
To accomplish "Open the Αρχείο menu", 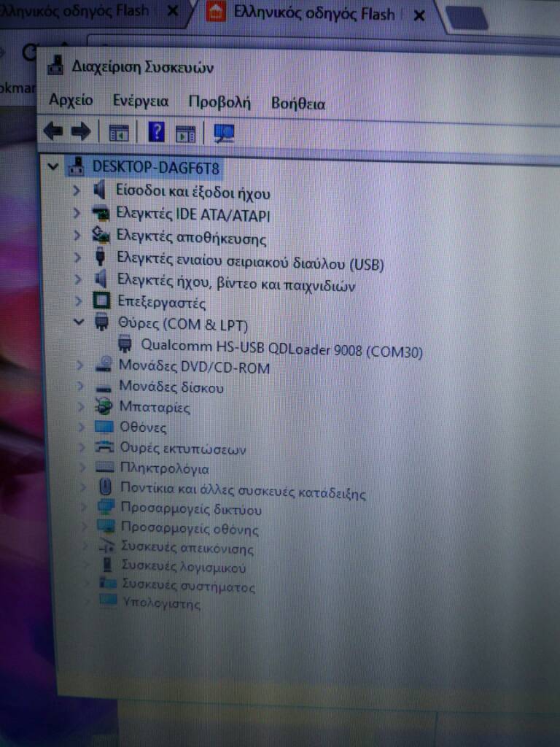I will pos(71,100).
